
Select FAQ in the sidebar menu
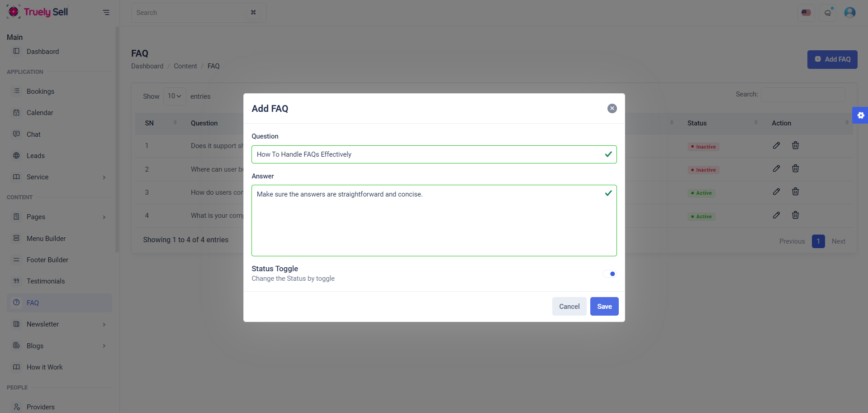[33, 303]
